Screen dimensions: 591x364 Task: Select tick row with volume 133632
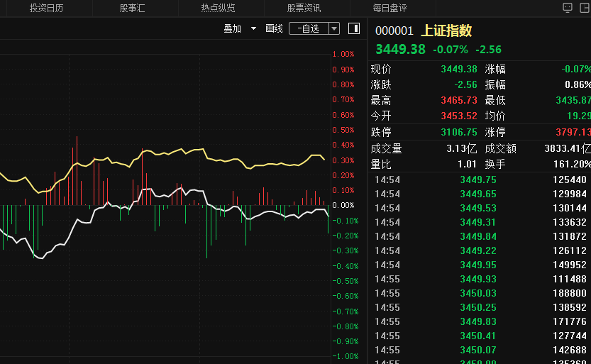[480, 222]
